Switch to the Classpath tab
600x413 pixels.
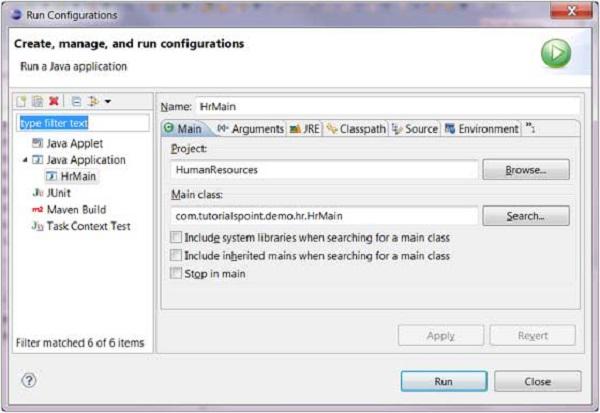point(356,129)
